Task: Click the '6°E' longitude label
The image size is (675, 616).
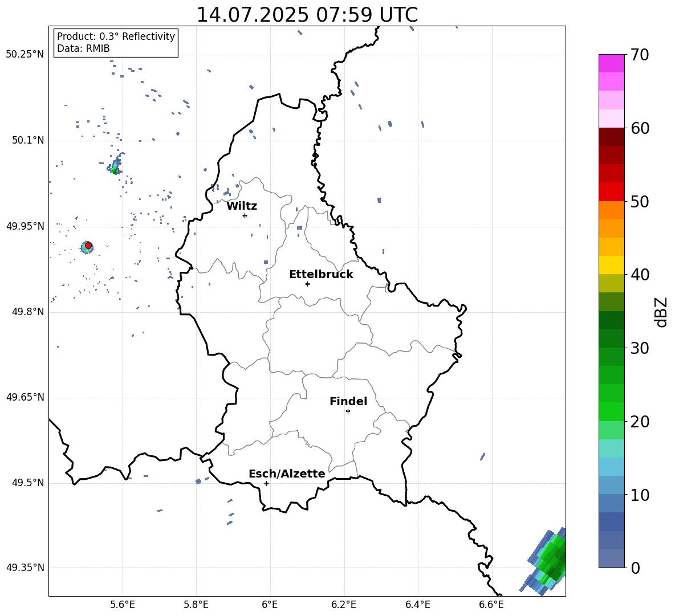Action: pos(270,605)
